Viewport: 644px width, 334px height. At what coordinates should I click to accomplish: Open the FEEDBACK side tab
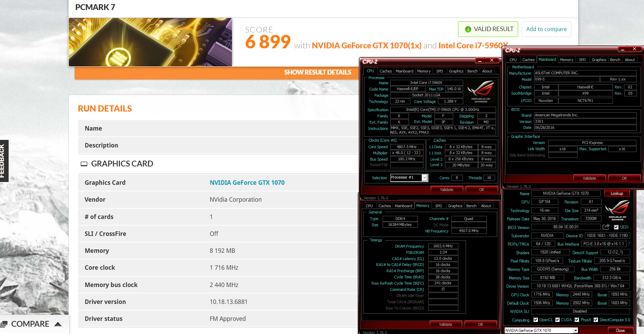click(x=4, y=161)
